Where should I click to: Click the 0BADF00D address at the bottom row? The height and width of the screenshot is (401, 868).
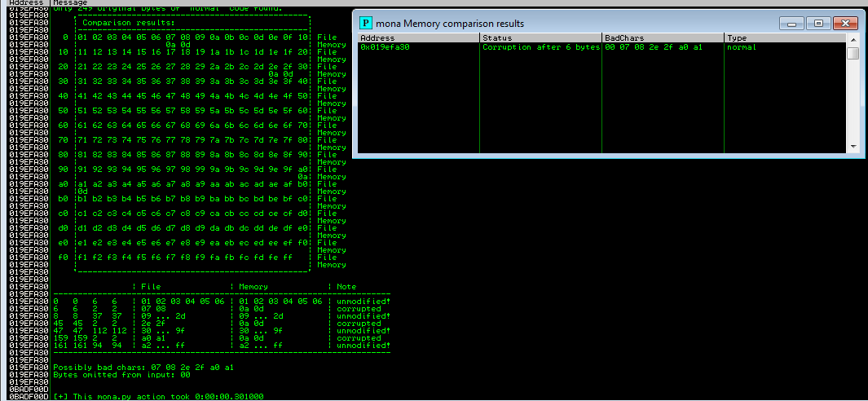(x=29, y=397)
